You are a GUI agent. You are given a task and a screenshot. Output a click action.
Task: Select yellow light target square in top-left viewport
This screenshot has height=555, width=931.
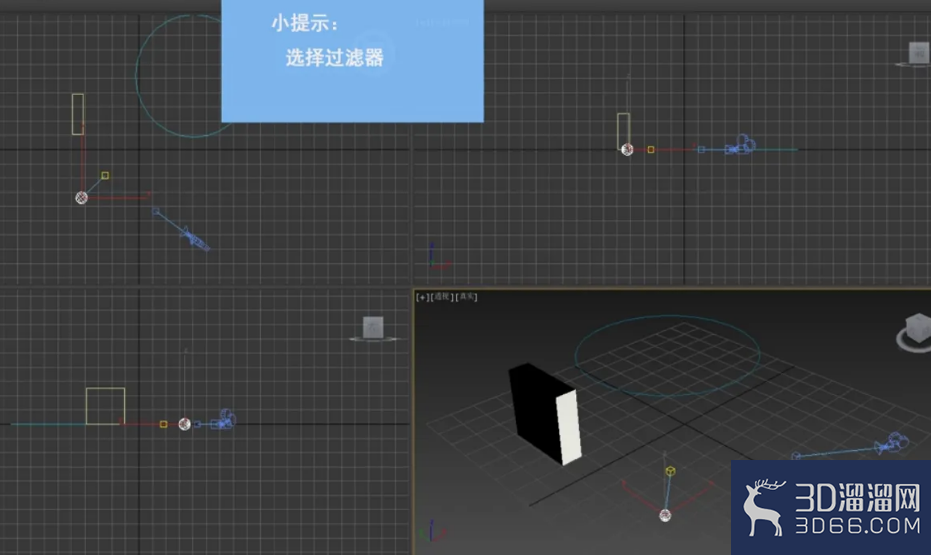pyautogui.click(x=105, y=175)
